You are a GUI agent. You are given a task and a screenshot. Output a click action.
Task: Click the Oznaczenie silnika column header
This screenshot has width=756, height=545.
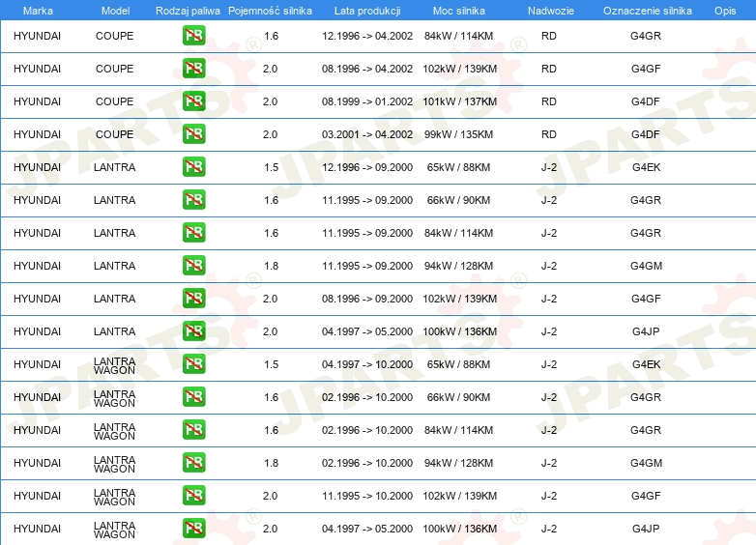(x=647, y=11)
